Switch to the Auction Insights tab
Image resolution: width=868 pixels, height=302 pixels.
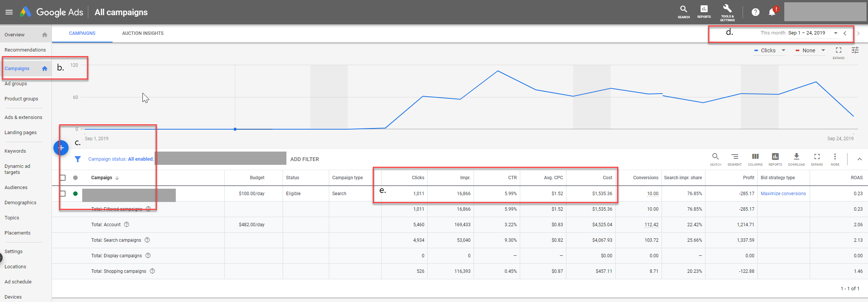(x=143, y=33)
